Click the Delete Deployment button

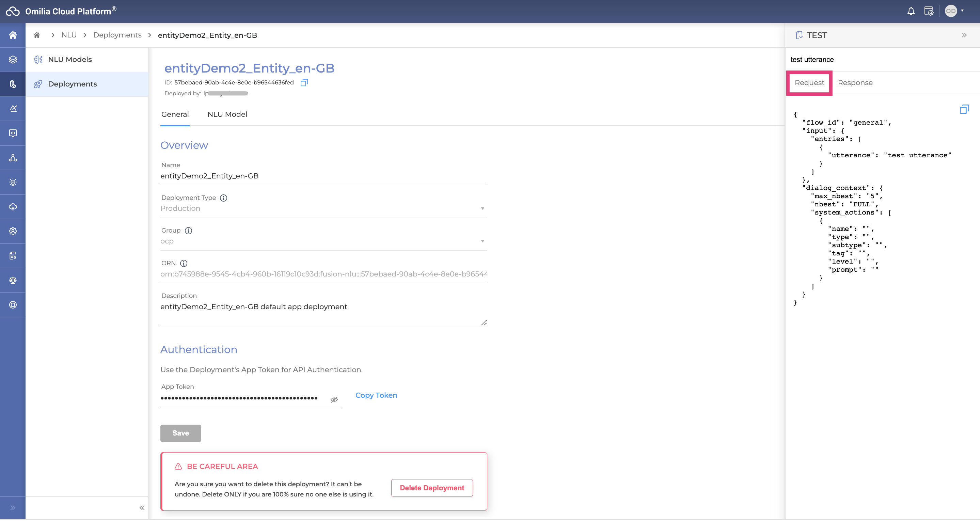[x=431, y=488]
